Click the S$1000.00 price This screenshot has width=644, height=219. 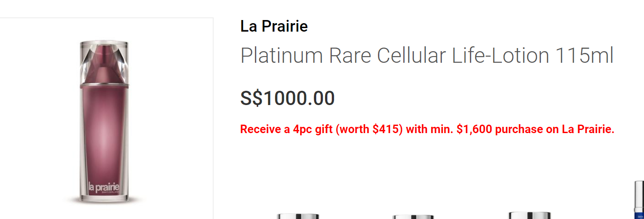click(287, 98)
